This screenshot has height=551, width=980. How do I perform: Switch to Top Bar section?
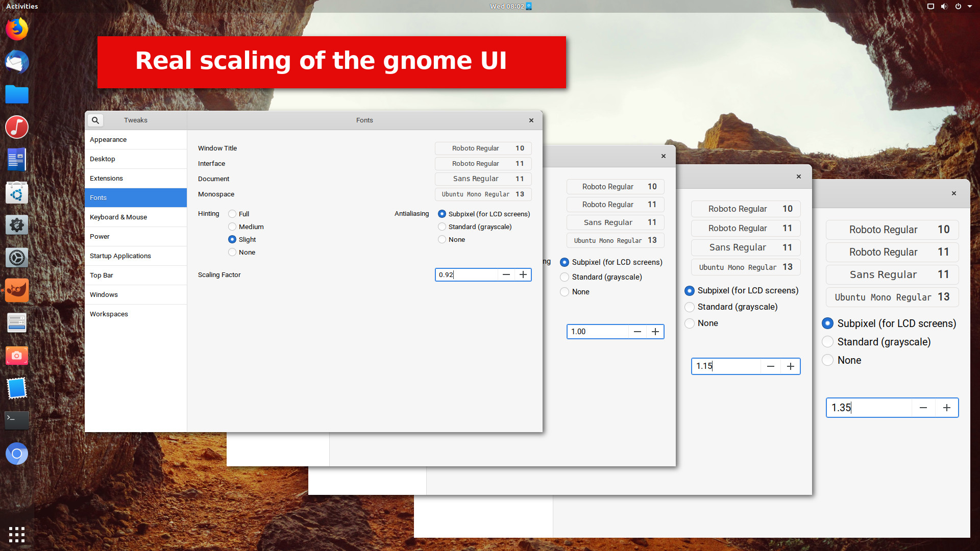point(136,275)
